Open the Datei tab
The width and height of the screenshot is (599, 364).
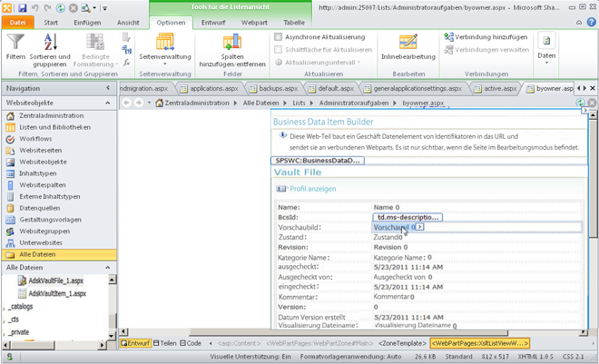tap(17, 23)
